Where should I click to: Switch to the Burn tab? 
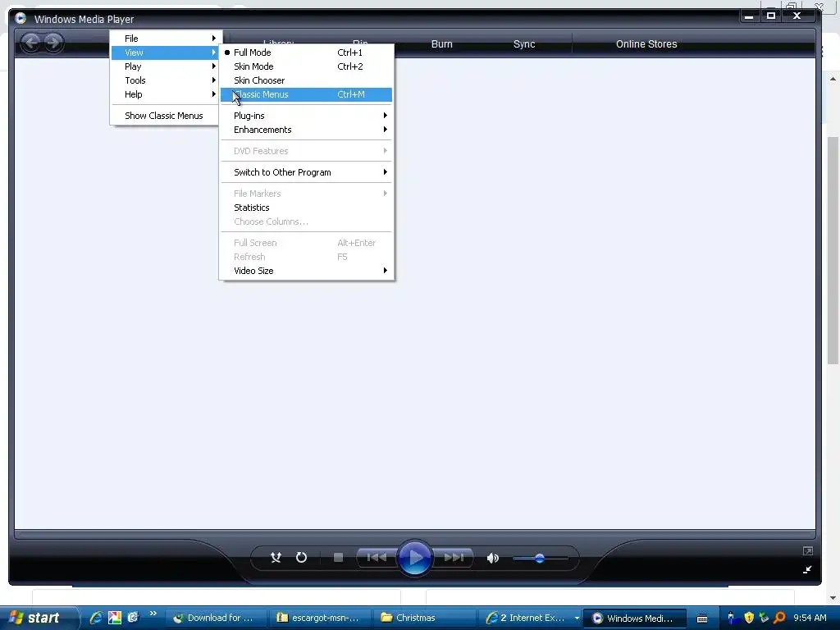(442, 44)
